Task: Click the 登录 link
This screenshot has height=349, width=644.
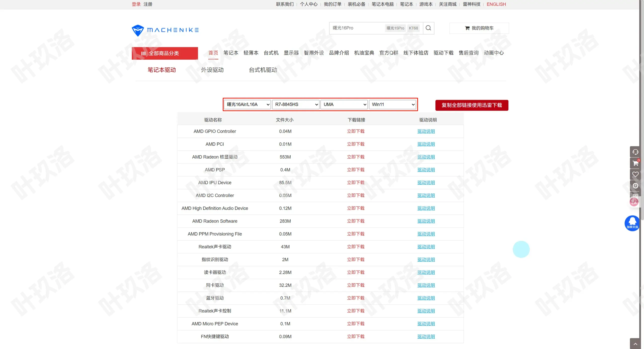Action: [136, 4]
